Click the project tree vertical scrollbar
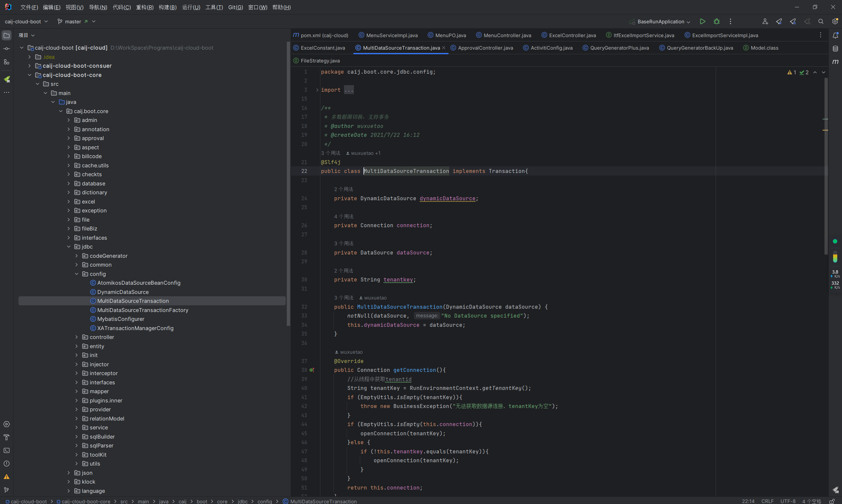 [288, 183]
